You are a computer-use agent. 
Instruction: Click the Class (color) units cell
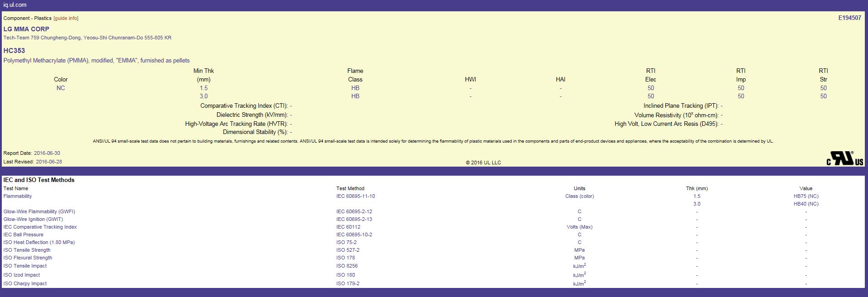click(x=579, y=196)
